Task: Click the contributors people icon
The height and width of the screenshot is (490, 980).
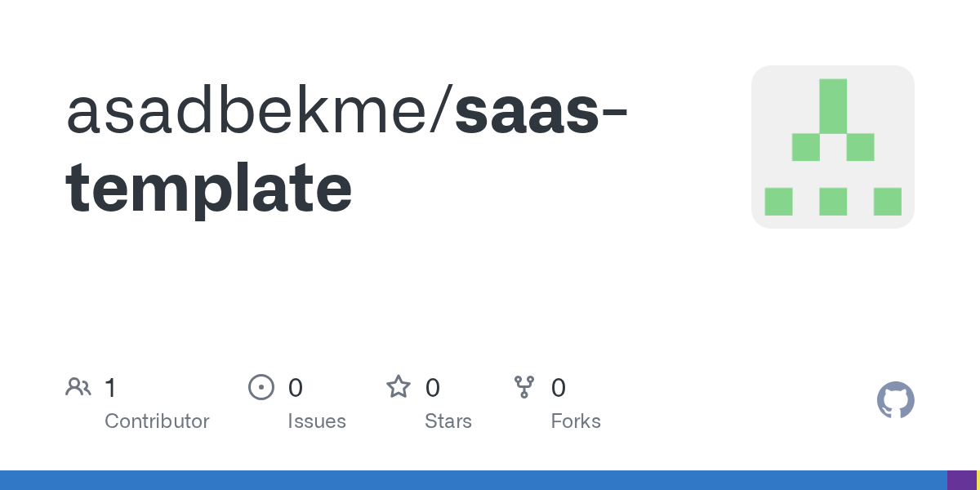Action: (x=78, y=387)
